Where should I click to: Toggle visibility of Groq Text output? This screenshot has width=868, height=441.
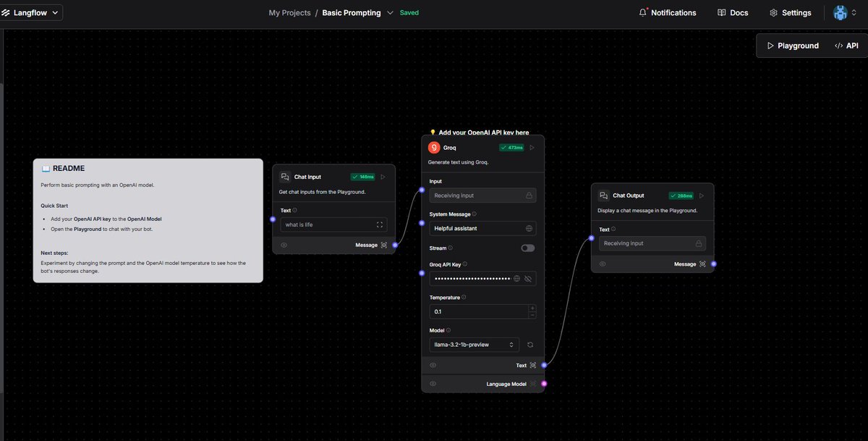[x=433, y=365]
